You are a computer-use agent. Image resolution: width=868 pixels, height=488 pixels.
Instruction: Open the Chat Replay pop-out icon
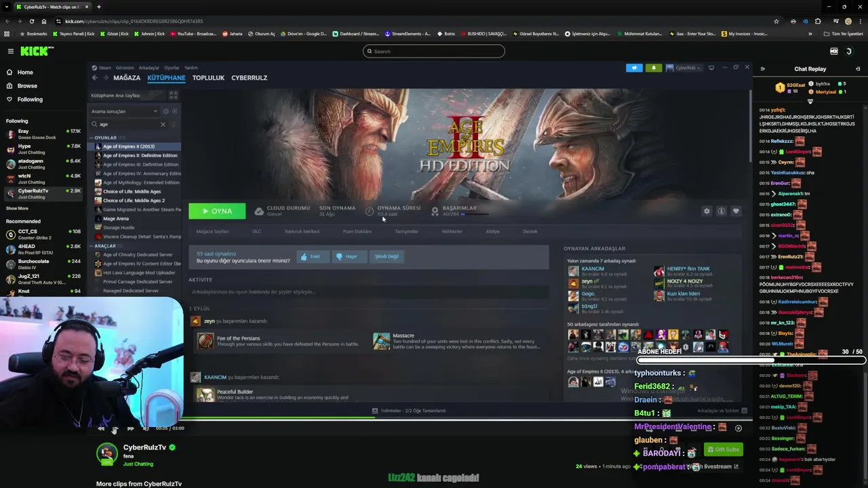(858, 68)
